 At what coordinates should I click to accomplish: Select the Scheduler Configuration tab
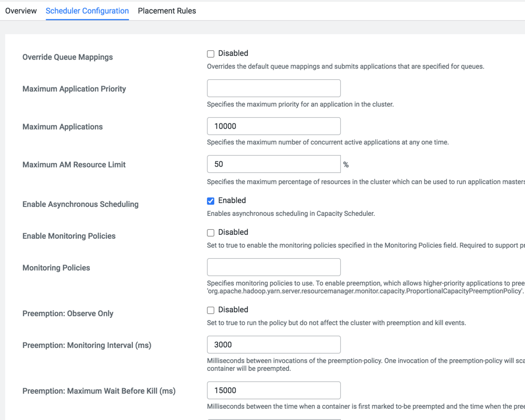(x=87, y=11)
